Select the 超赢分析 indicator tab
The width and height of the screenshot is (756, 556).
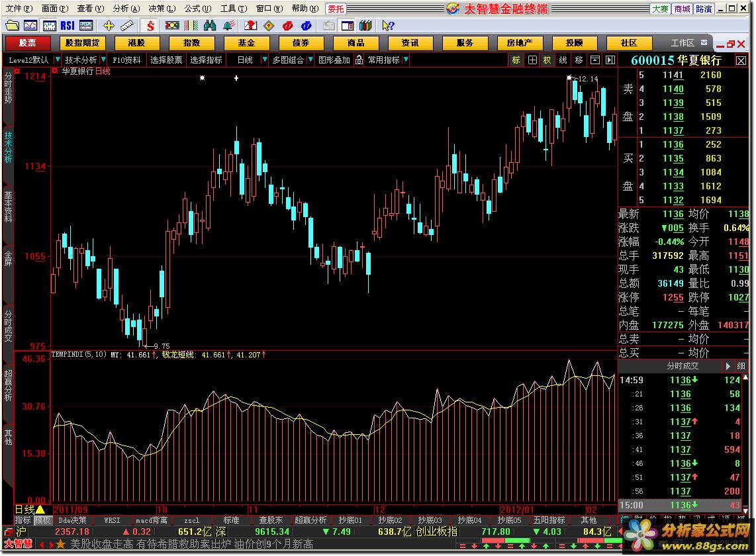pyautogui.click(x=310, y=520)
